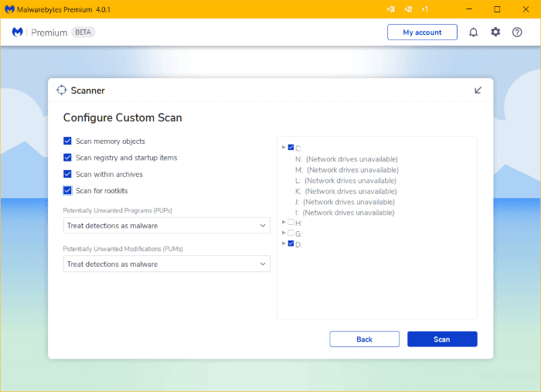Close the Malwarebytes window

pos(526,9)
